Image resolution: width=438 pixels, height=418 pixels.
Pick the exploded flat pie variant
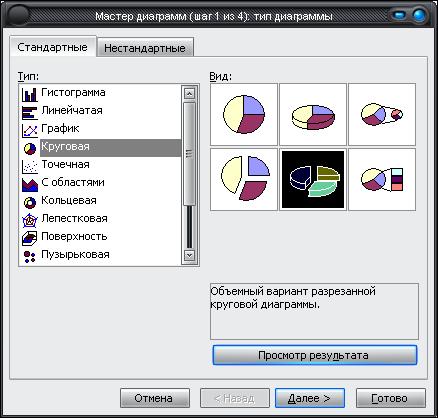point(244,179)
